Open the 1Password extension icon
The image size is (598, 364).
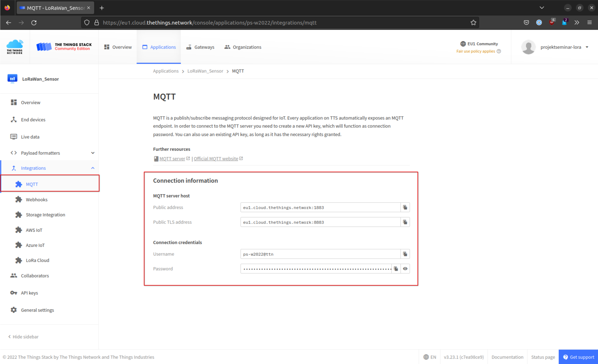pyautogui.click(x=539, y=23)
